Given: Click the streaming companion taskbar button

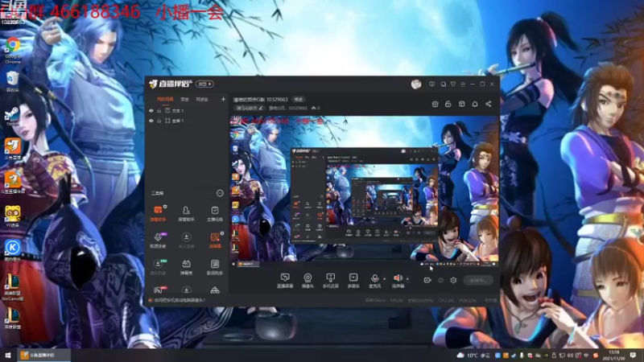Looking at the screenshot, I should (43, 355).
